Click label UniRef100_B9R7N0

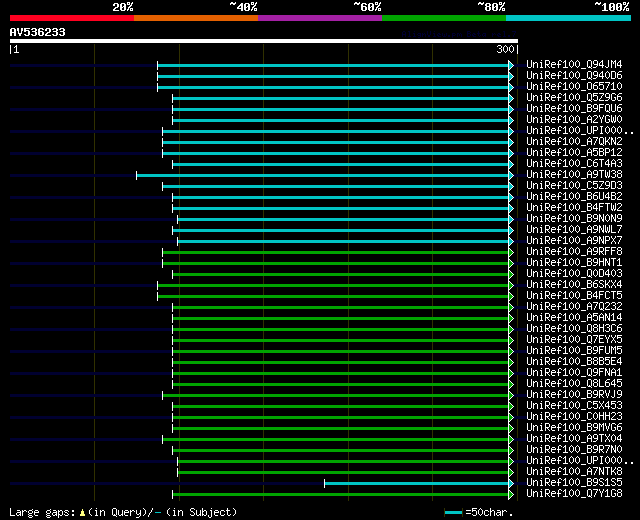(x=574, y=450)
